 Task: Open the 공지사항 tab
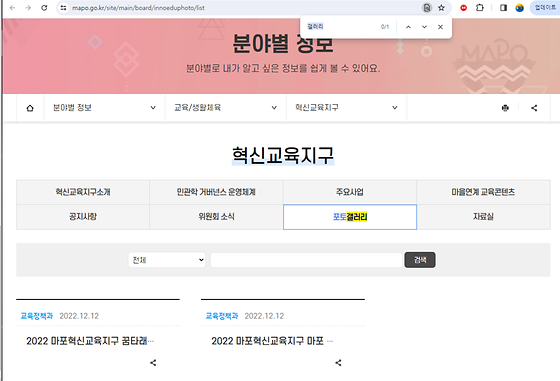point(83,217)
